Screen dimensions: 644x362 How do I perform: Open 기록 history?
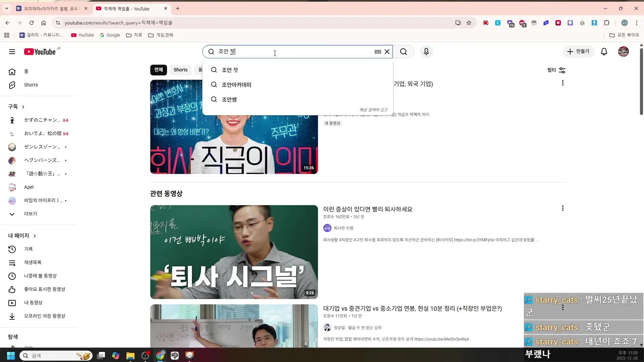[39, 249]
